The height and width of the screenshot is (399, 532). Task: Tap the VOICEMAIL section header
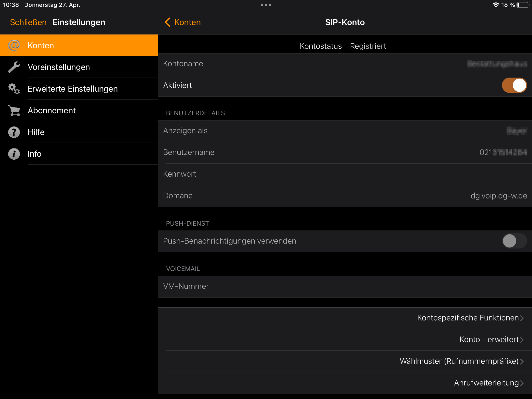pos(183,269)
